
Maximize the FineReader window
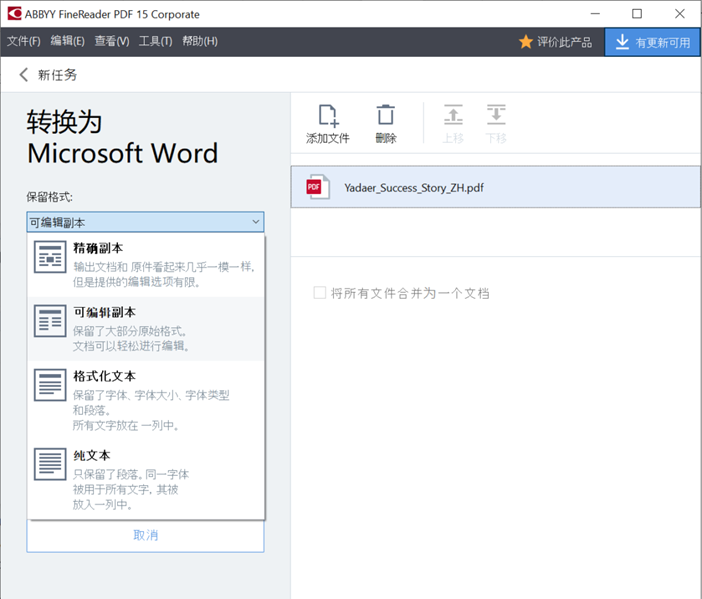click(637, 14)
